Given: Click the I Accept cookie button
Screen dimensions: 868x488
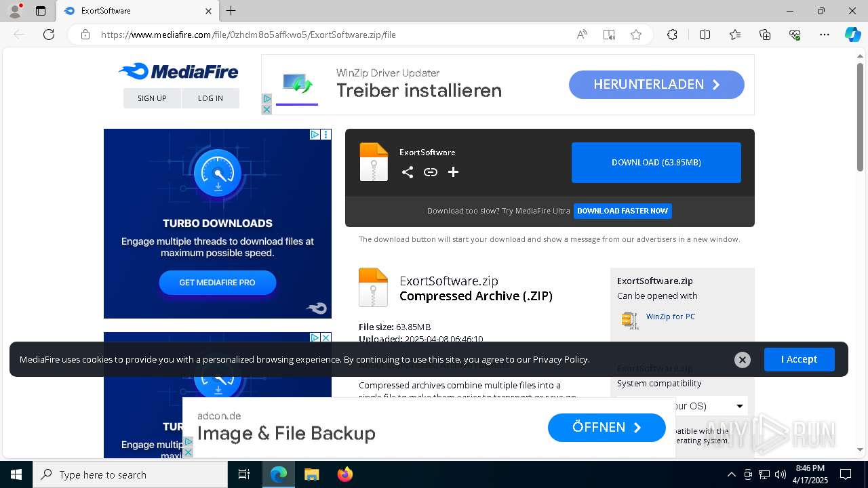Looking at the screenshot, I should click(x=799, y=359).
